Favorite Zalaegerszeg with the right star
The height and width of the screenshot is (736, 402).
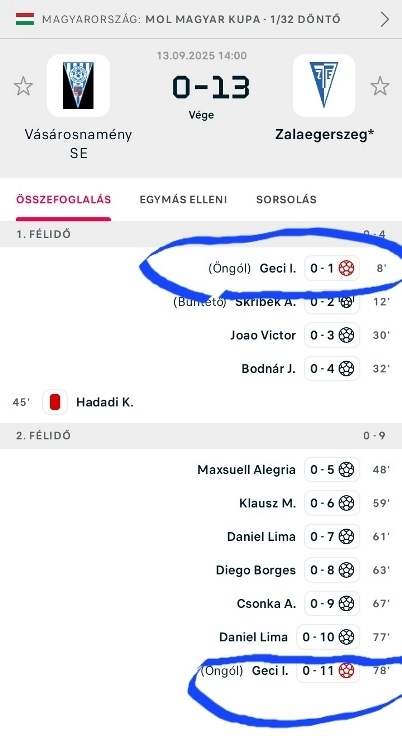379,86
